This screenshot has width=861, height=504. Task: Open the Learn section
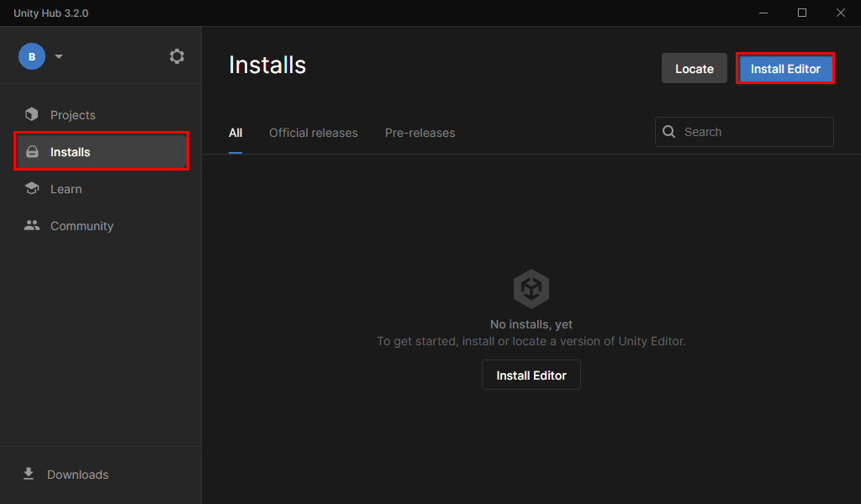click(x=66, y=189)
